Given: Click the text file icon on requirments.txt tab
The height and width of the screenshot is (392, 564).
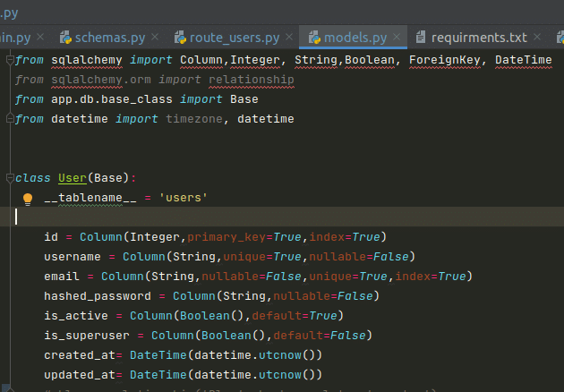Looking at the screenshot, I should coord(421,38).
